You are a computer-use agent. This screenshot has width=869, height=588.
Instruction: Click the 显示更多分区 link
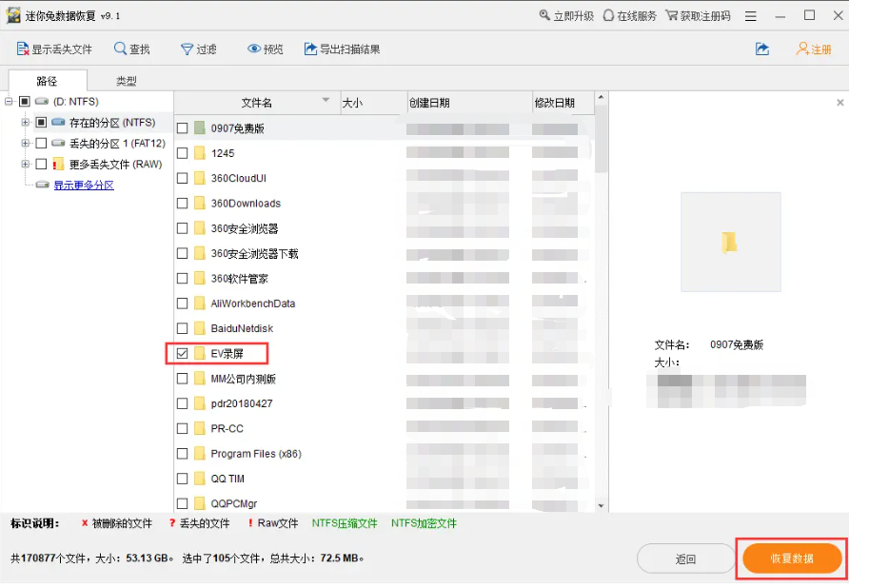click(x=83, y=186)
